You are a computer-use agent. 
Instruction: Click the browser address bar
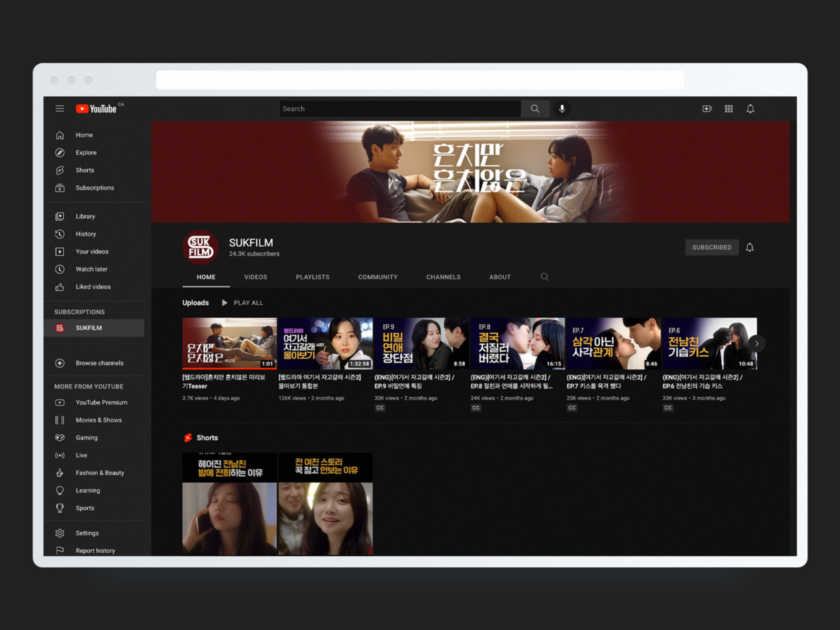[420, 80]
